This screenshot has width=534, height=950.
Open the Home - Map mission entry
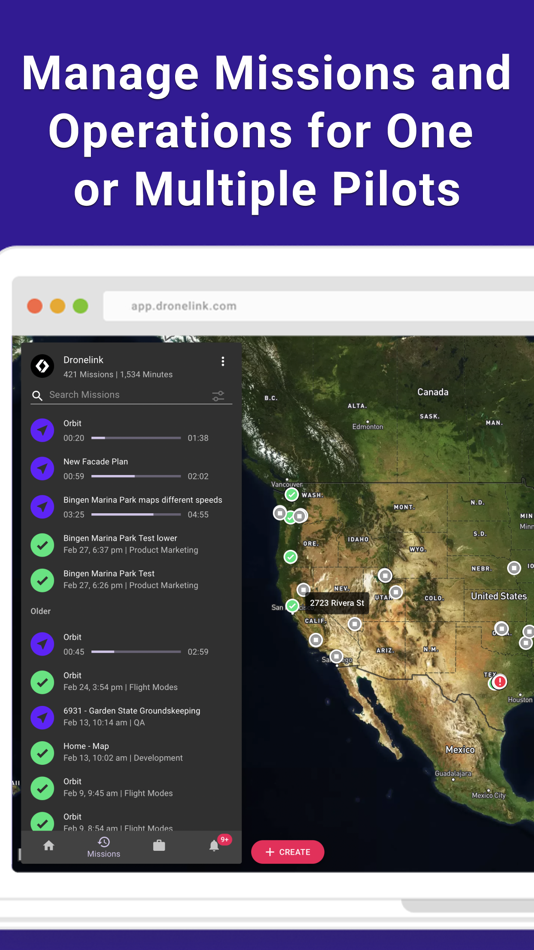pyautogui.click(x=132, y=752)
